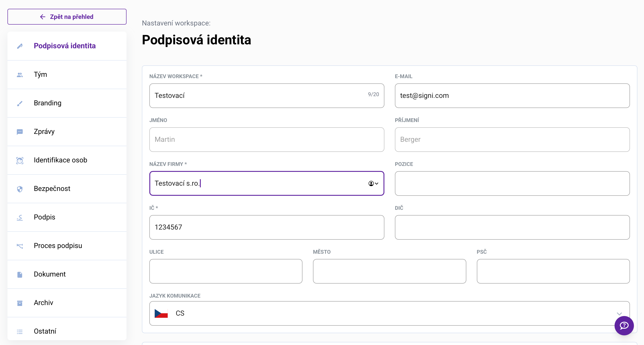Click the archive box icon next to Archiv
Viewport: 644px width, 345px height.
click(20, 303)
